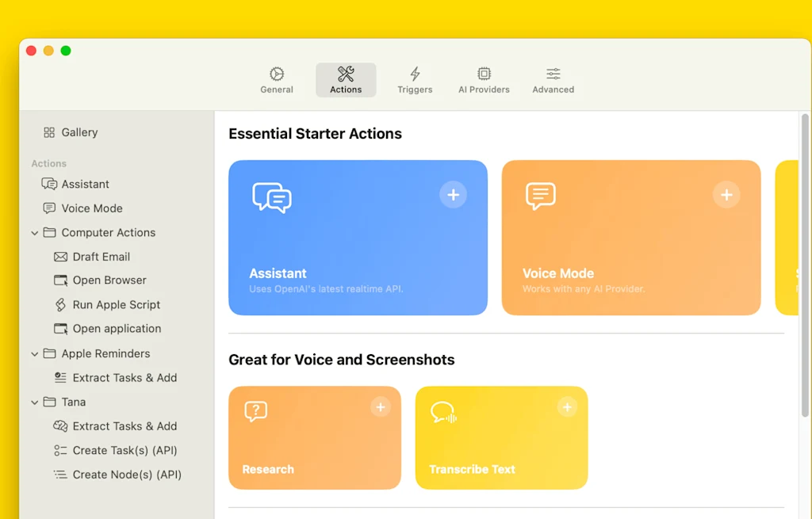Switch to the Actions tab
Viewport: 812px width, 519px height.
(346, 80)
